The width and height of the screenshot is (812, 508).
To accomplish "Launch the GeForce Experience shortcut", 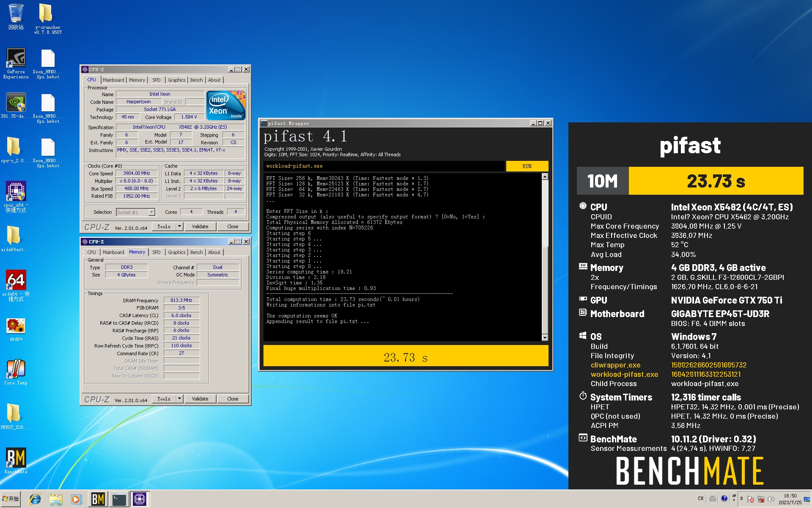I will click(16, 63).
